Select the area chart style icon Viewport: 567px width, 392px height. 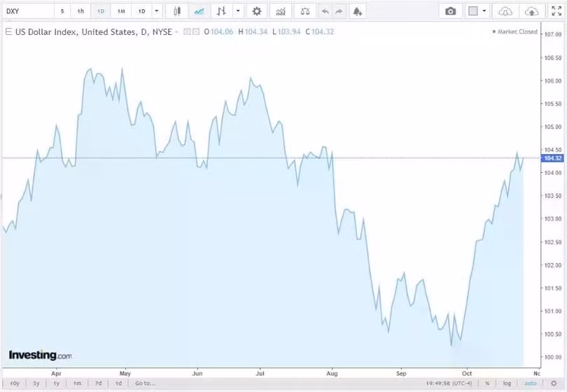click(x=199, y=11)
